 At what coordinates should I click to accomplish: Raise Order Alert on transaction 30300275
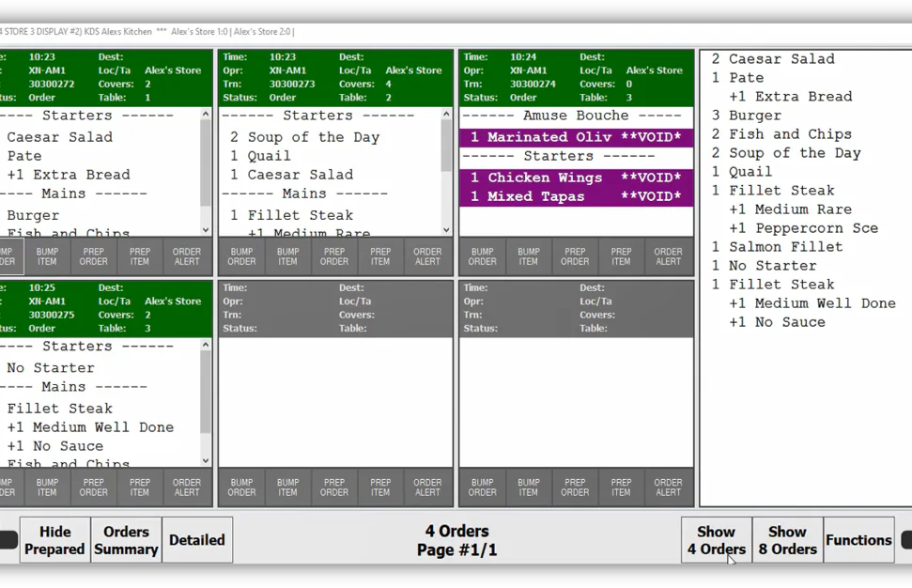tap(187, 487)
